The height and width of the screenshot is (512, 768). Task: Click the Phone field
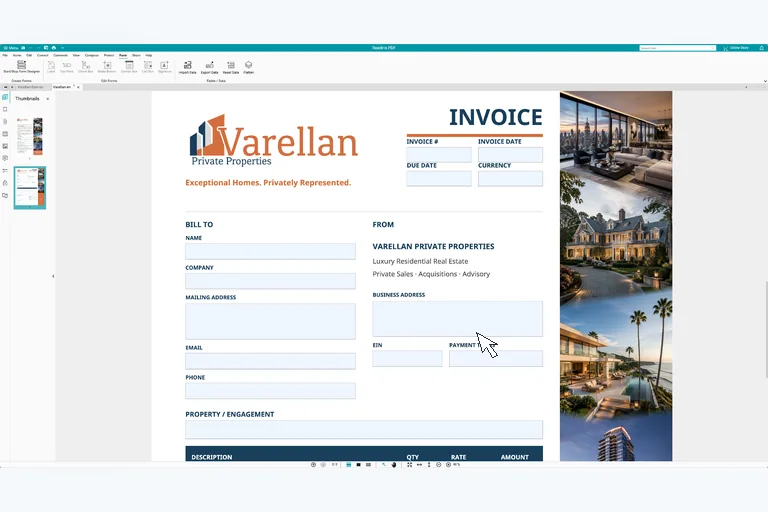270,391
